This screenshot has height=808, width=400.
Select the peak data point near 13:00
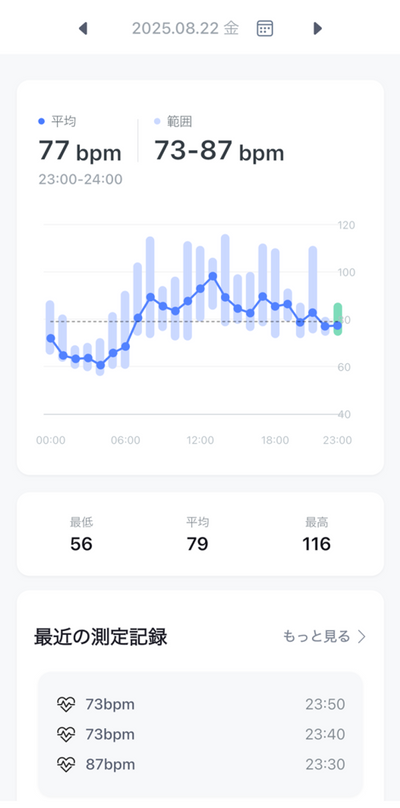(x=213, y=276)
